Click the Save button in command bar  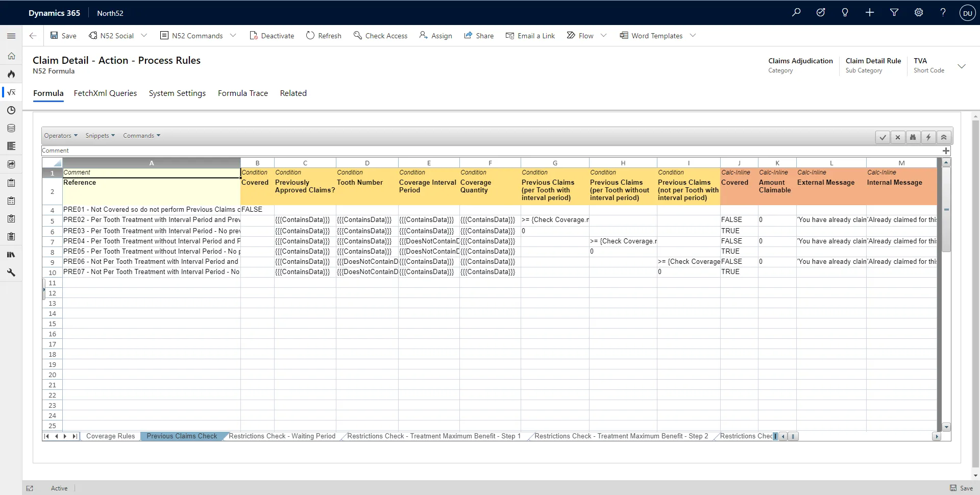tap(63, 36)
